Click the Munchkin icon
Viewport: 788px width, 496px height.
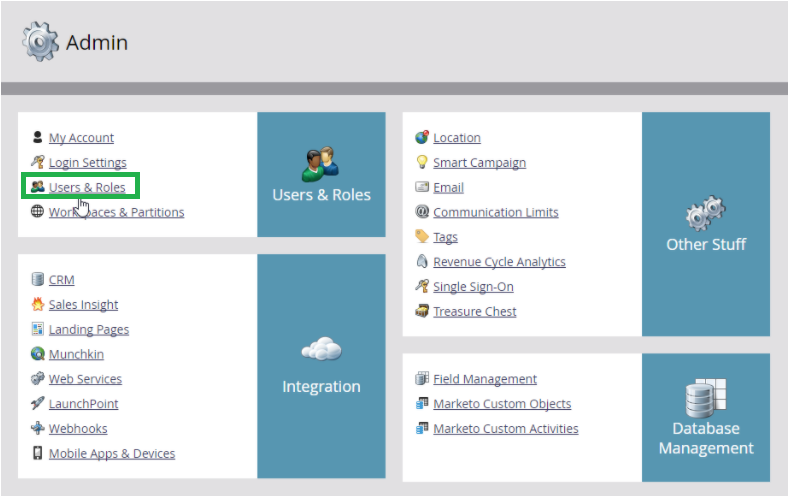click(x=37, y=353)
